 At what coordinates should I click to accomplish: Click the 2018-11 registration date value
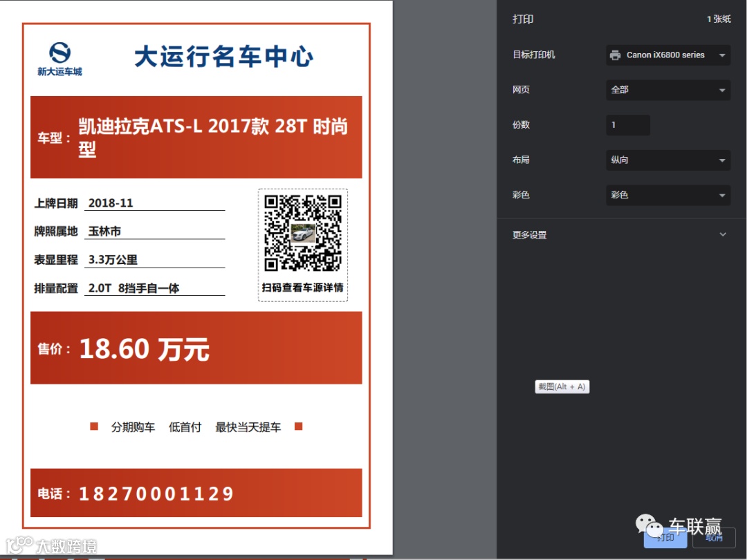click(x=111, y=203)
